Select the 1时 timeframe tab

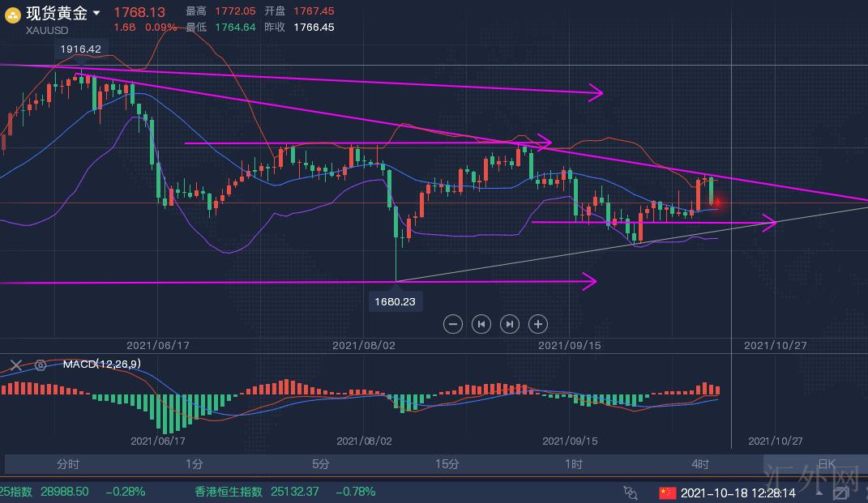573,464
